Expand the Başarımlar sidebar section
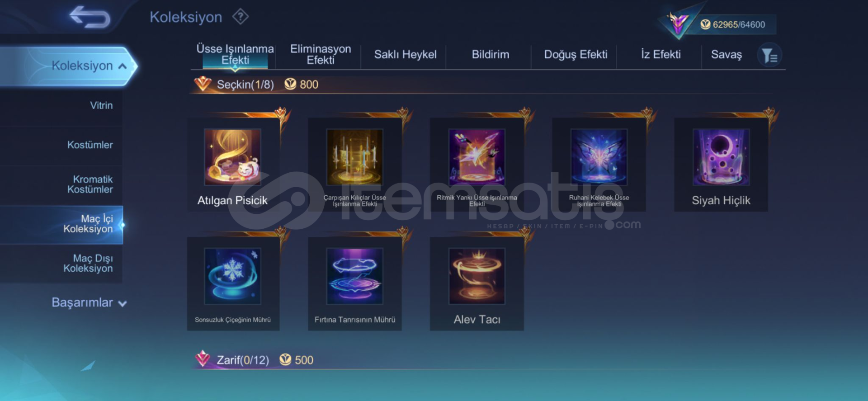This screenshot has height=401, width=868. [x=89, y=302]
